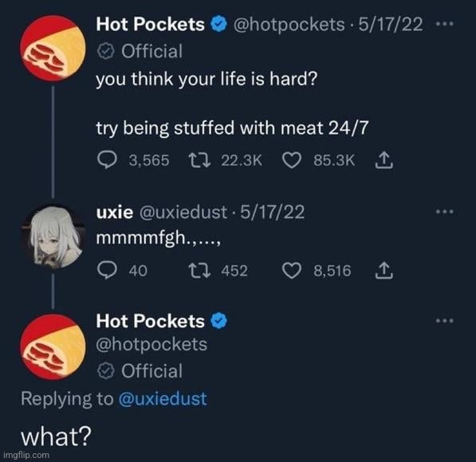The image size is (476, 462).
Task: View Hot Pockets avatar at top
Action: (x=53, y=49)
